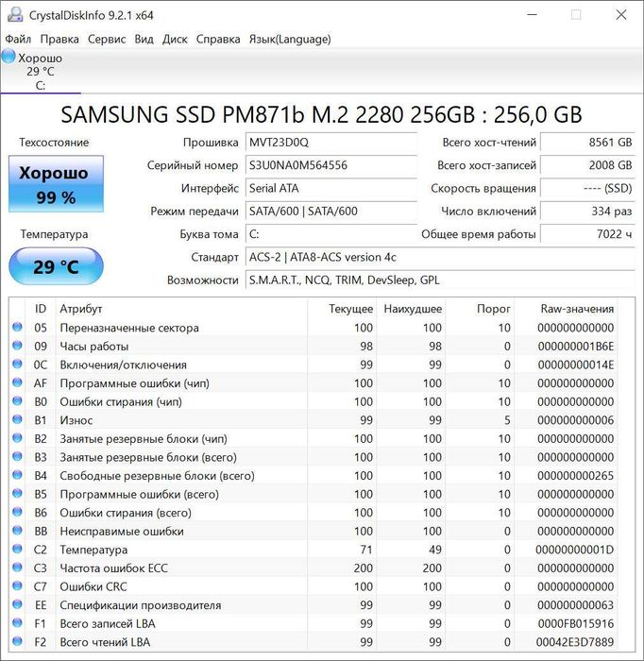644x661 pixels.
Task: Click the status dot for attribute B5
Action: coord(17,493)
